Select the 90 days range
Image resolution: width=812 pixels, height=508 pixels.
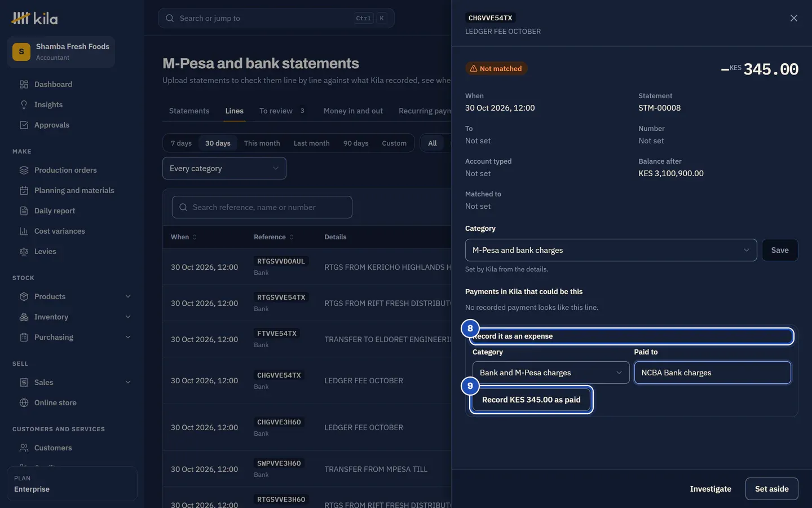point(356,143)
